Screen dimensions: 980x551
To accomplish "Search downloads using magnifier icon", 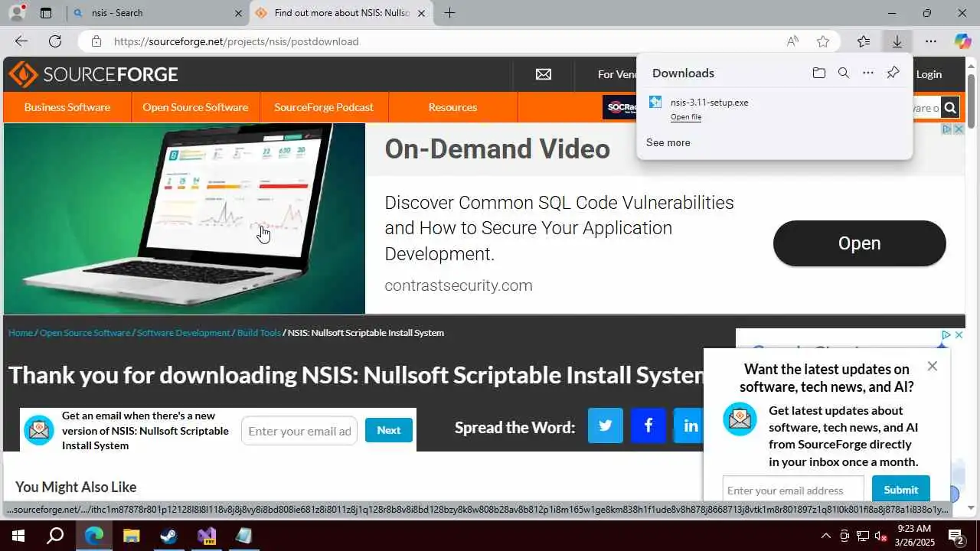I will pos(843,73).
